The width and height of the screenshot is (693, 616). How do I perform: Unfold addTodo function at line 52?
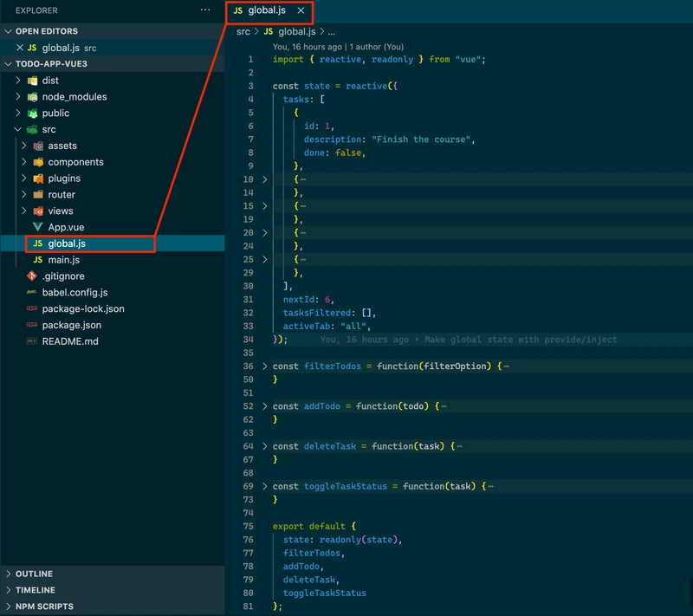pyautogui.click(x=264, y=406)
